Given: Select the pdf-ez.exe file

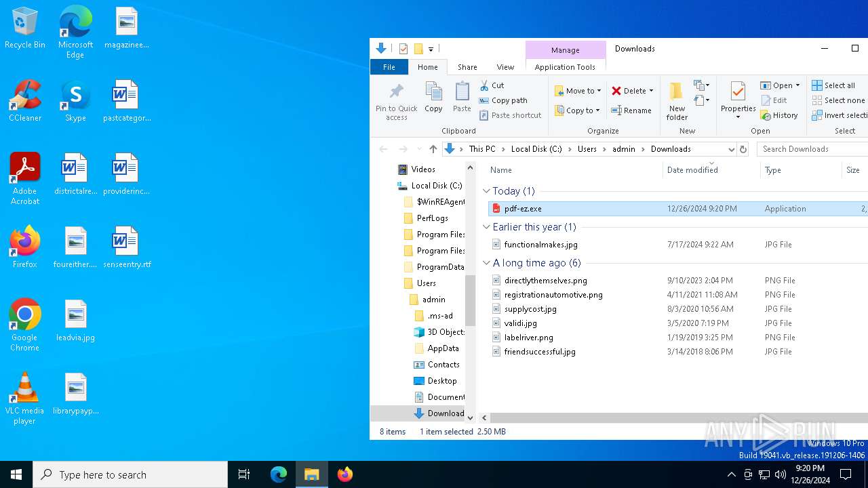Looking at the screenshot, I should 678,209.
